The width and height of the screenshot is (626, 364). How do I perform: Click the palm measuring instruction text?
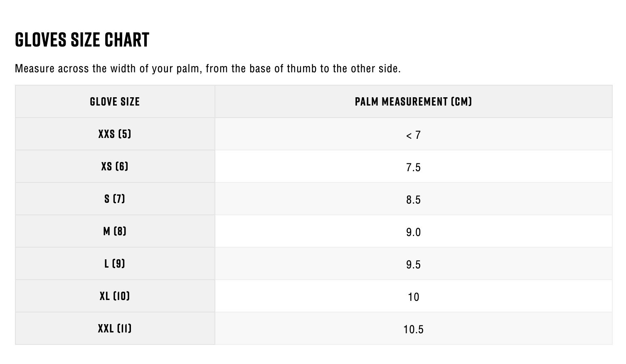click(207, 69)
